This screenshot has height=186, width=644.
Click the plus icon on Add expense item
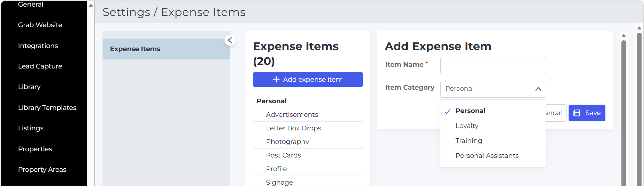tap(276, 79)
